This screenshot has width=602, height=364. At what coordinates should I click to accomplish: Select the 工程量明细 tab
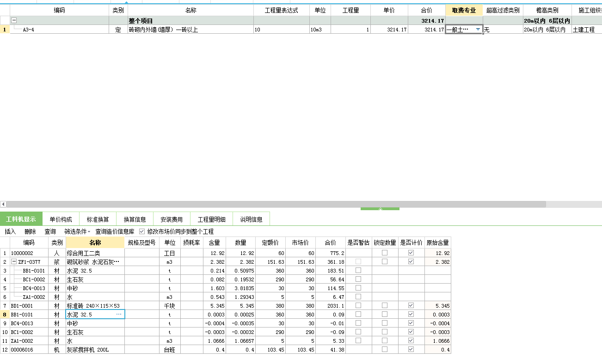[212, 219]
